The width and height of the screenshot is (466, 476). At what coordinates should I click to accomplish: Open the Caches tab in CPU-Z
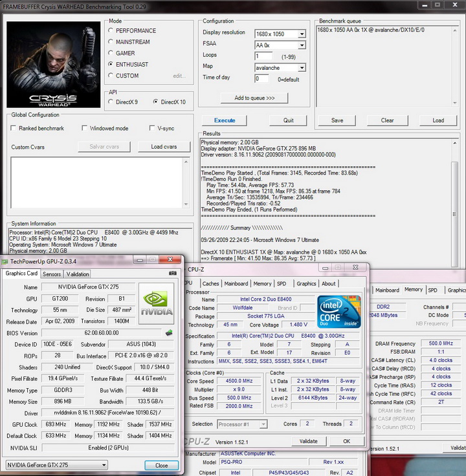point(210,283)
